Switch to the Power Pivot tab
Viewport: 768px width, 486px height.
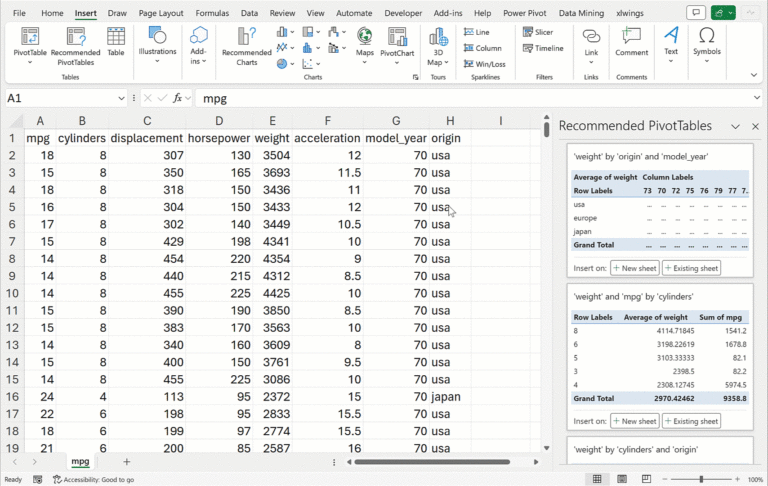[x=525, y=13]
